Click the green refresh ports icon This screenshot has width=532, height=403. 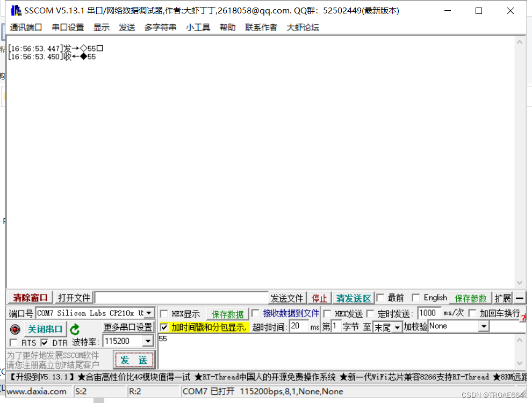[x=75, y=329]
